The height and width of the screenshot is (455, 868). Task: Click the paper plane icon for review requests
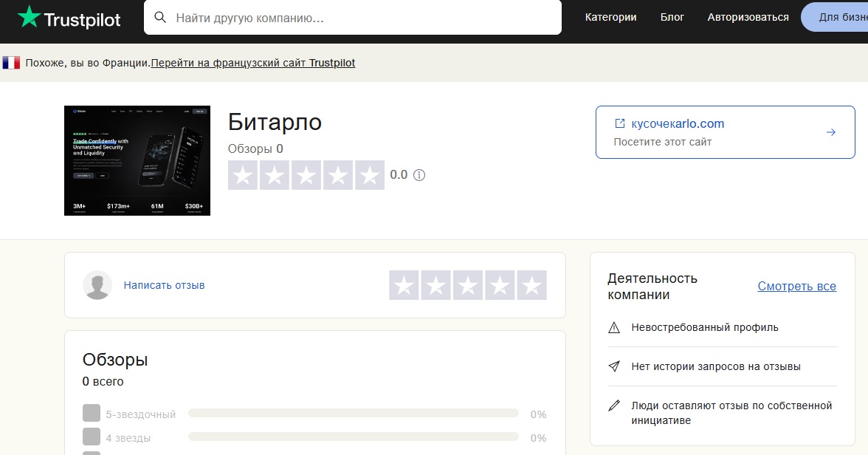click(614, 366)
